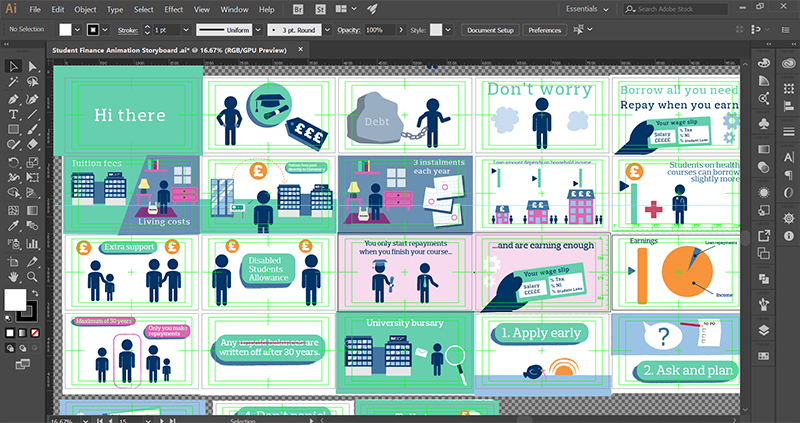Pick the Line Segment tool
800x423 pixels.
[32, 114]
